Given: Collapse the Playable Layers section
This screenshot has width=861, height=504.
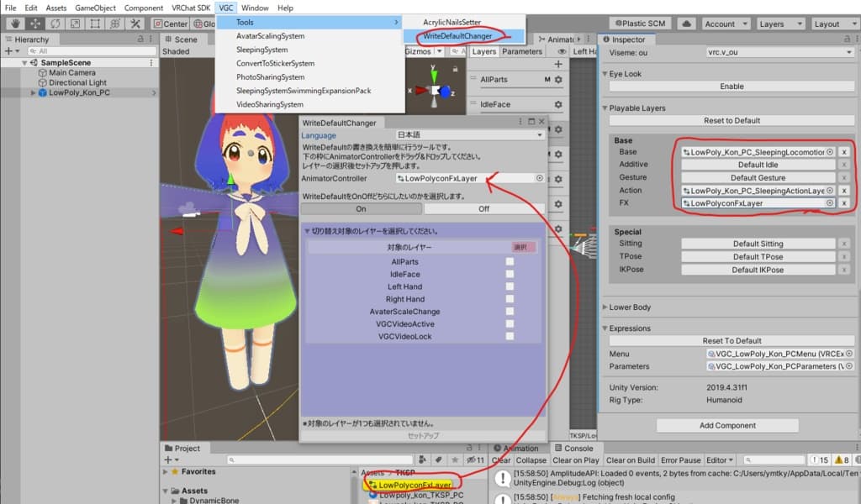Looking at the screenshot, I should coord(605,108).
